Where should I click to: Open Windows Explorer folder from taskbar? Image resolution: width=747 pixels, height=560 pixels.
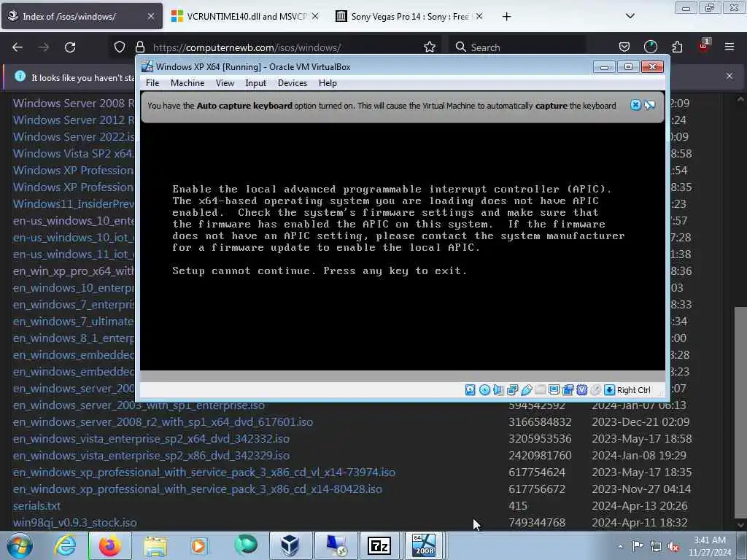coord(155,545)
